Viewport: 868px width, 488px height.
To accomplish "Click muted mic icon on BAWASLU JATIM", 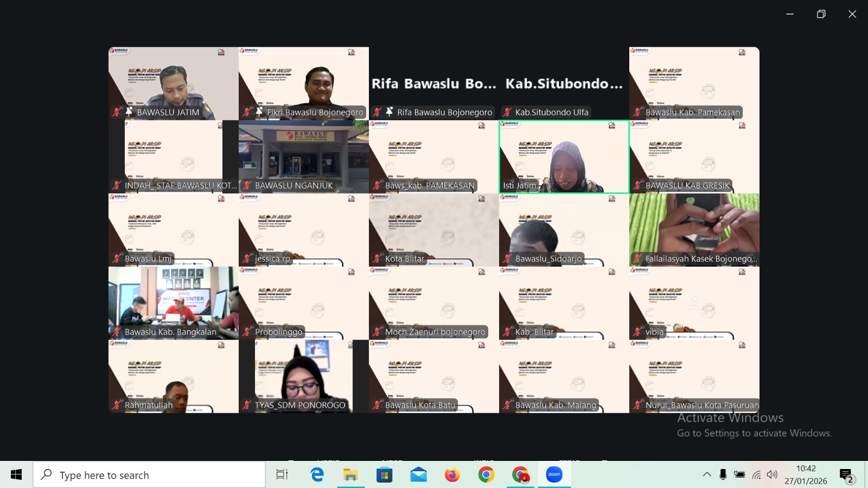I will 117,112.
